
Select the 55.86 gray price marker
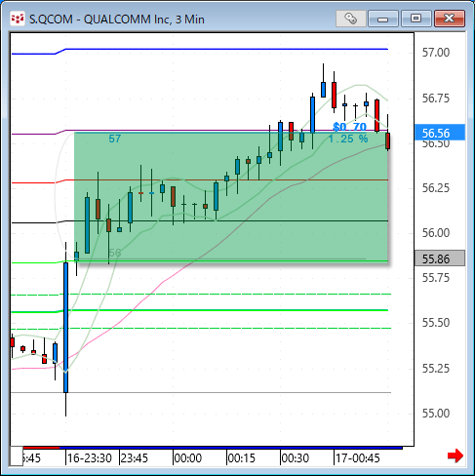(x=440, y=258)
